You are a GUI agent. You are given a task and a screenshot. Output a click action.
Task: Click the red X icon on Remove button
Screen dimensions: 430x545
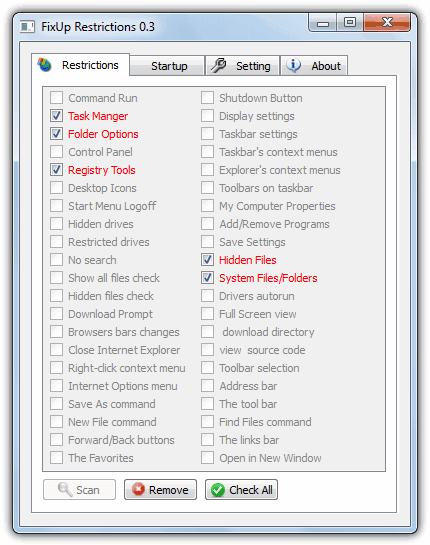138,489
